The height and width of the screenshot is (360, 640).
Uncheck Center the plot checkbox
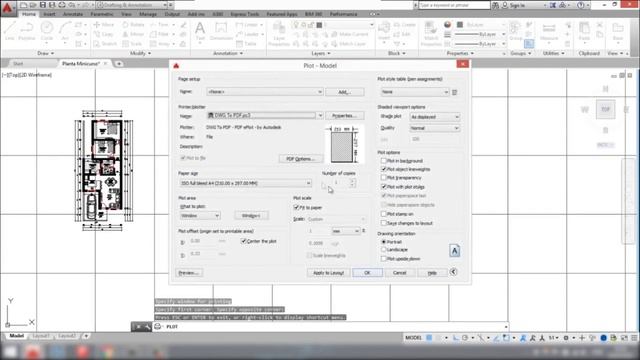click(x=244, y=241)
